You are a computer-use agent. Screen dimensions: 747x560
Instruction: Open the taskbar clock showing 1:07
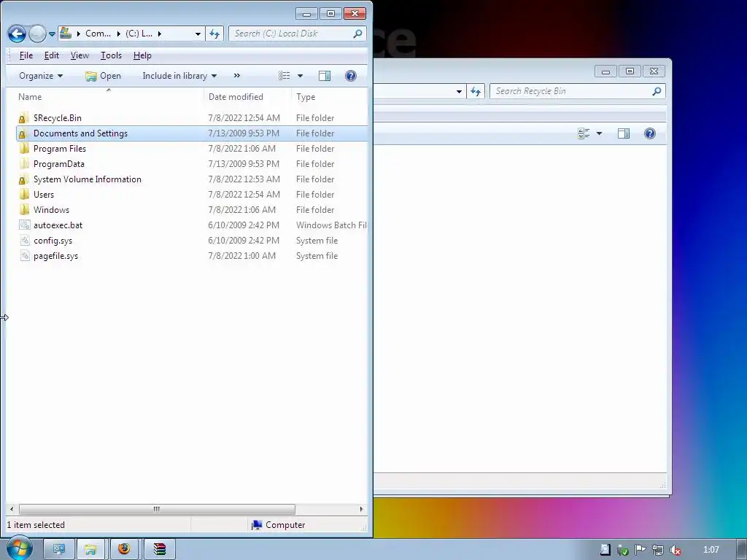tap(711, 550)
